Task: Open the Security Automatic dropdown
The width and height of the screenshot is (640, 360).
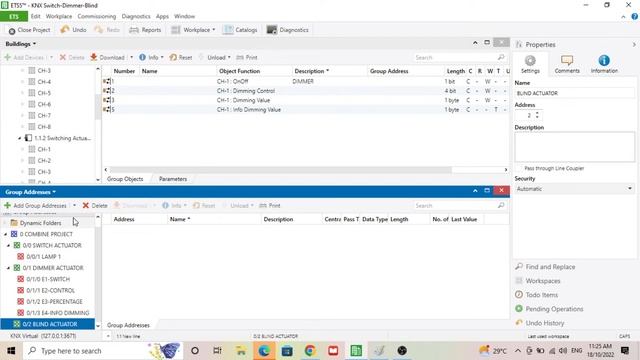Action: tap(574, 189)
